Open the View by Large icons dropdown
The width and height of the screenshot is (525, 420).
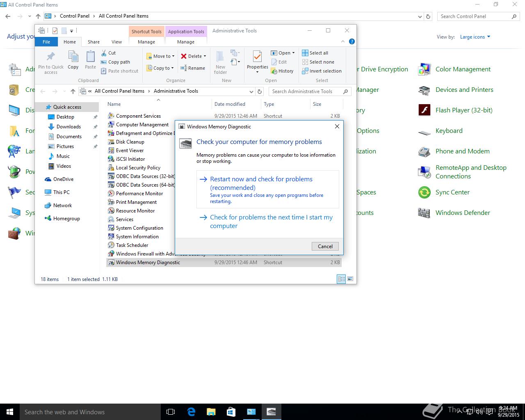click(x=475, y=37)
